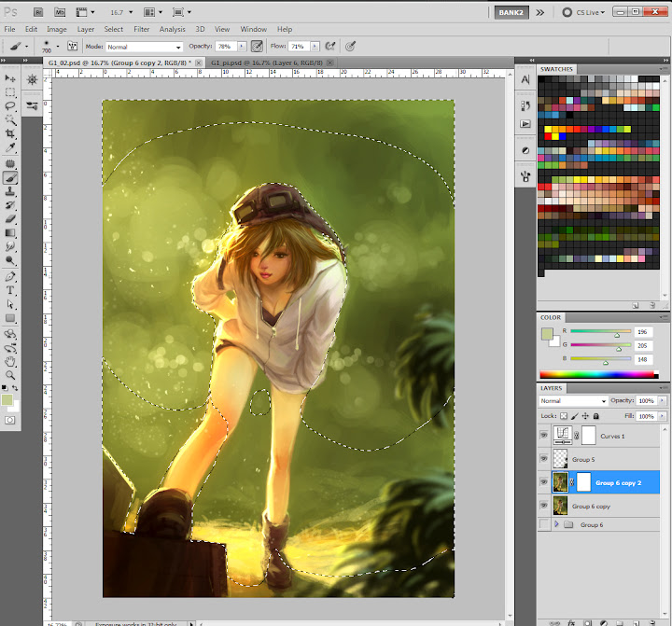Open the brush Mode dropdown
Image resolution: width=672 pixels, height=626 pixels.
tap(145, 47)
